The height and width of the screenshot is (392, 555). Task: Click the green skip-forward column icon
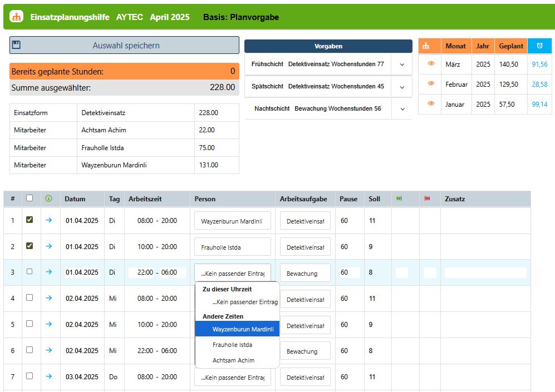pyautogui.click(x=399, y=199)
